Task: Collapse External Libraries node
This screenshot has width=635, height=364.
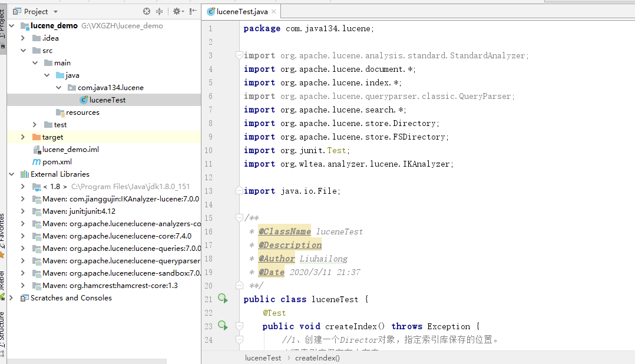Action: (x=12, y=174)
